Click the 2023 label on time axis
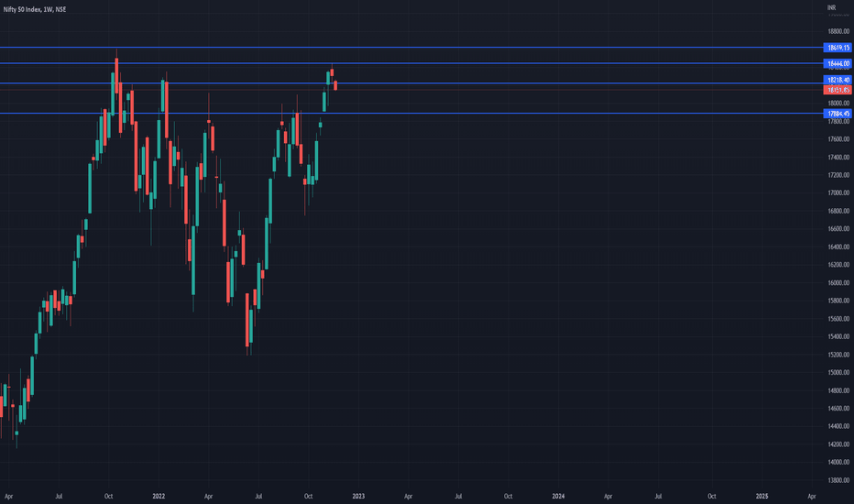The width and height of the screenshot is (854, 504). click(358, 497)
